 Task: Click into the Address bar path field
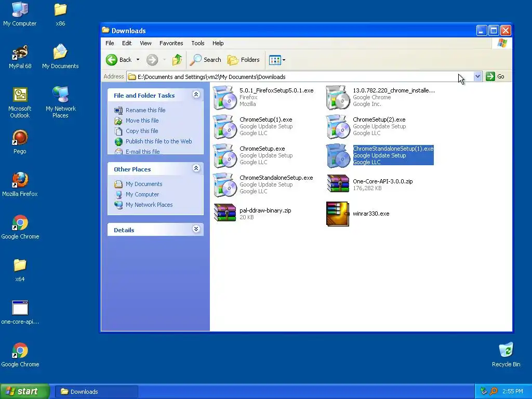point(300,77)
